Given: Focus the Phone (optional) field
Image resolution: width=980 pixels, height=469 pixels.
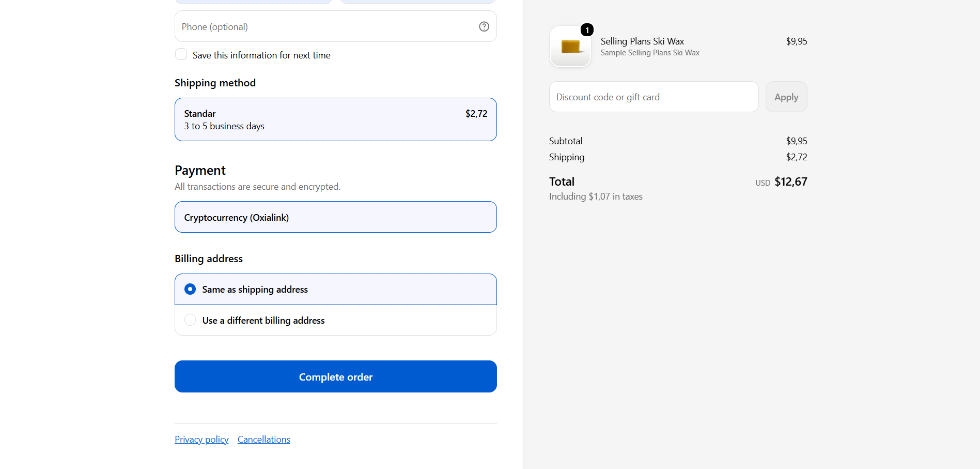Looking at the screenshot, I should tap(336, 26).
